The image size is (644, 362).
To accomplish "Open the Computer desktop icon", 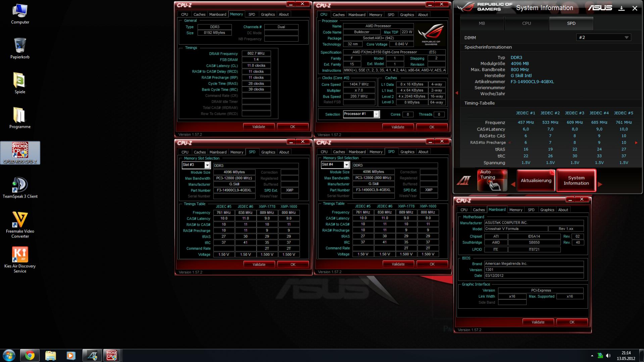I will pyautogui.click(x=20, y=14).
